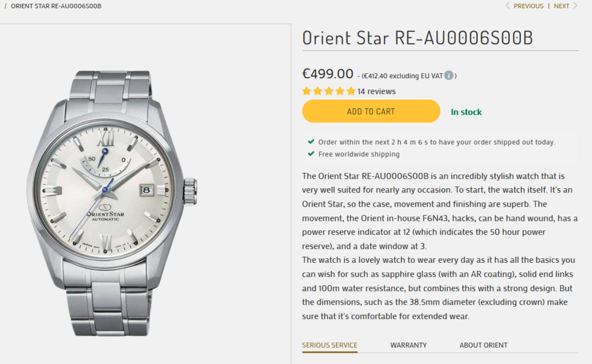Viewport: 592px width, 364px height.
Task: Click the fifth yellow rating star
Action: [351, 91]
